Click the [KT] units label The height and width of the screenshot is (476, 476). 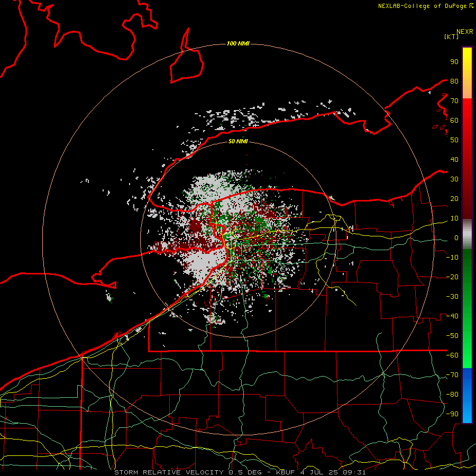(x=452, y=36)
